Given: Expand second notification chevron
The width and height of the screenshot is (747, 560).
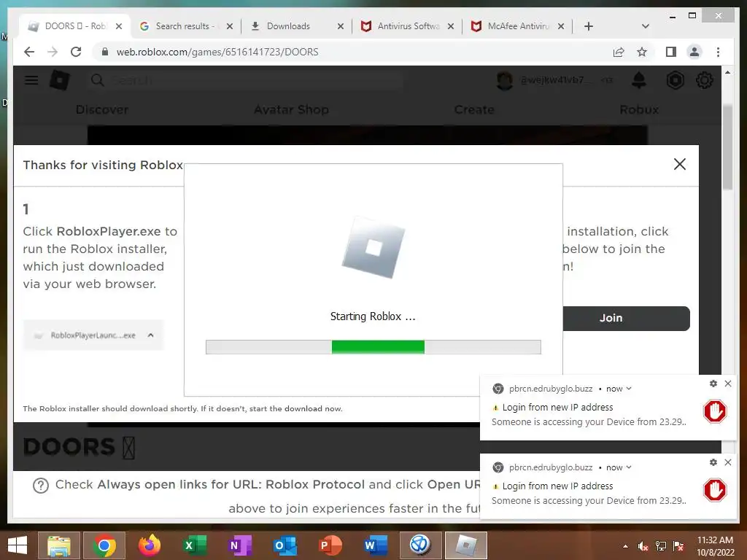Looking at the screenshot, I should click(629, 467).
